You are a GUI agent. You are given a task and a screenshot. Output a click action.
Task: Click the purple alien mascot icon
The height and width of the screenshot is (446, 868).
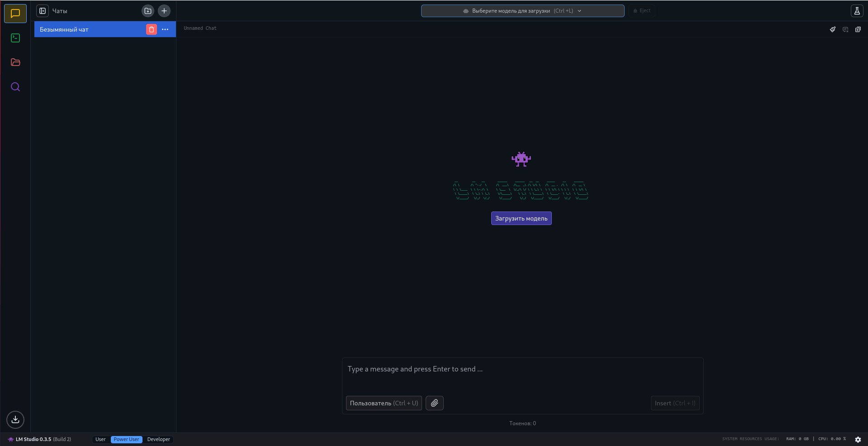pos(521,159)
